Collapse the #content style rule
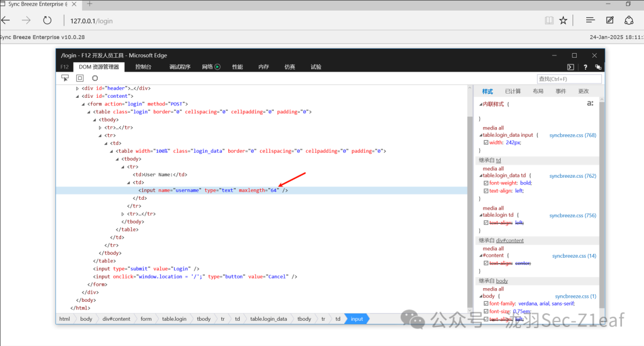 tap(481, 255)
